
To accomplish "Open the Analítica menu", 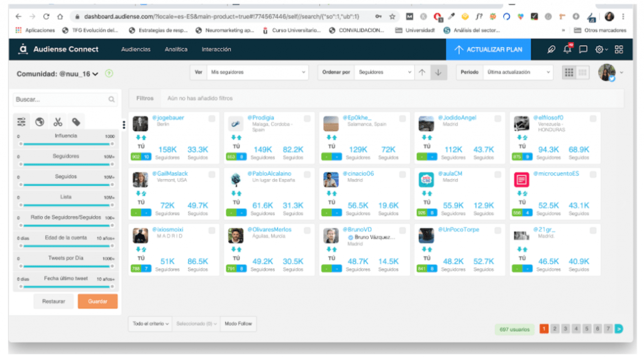I will point(176,49).
